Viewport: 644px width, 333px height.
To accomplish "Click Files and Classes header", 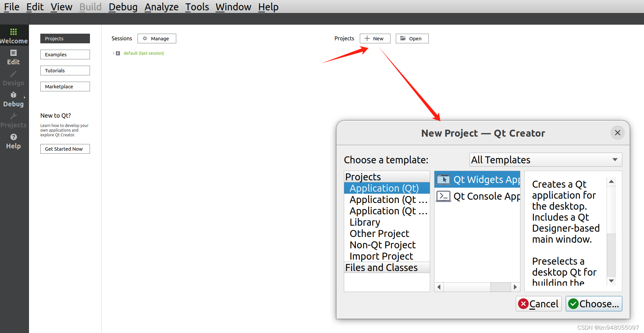I will (x=387, y=268).
